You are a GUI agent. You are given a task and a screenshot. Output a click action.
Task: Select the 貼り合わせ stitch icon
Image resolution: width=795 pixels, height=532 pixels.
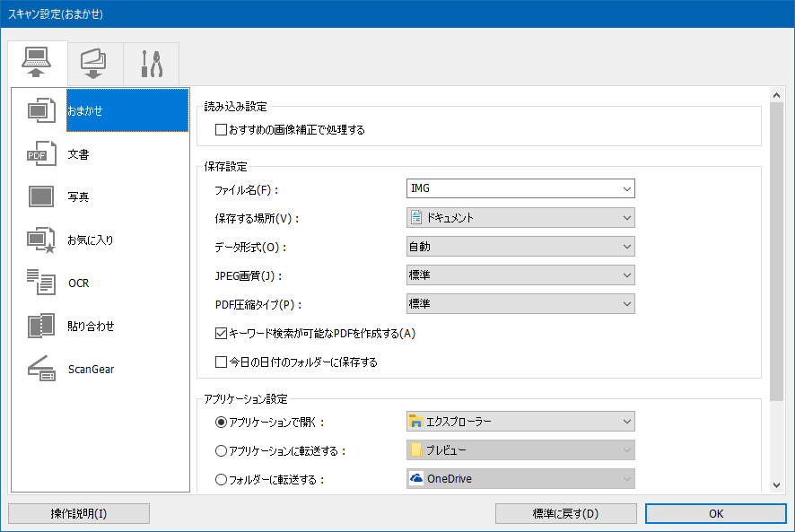coord(41,326)
